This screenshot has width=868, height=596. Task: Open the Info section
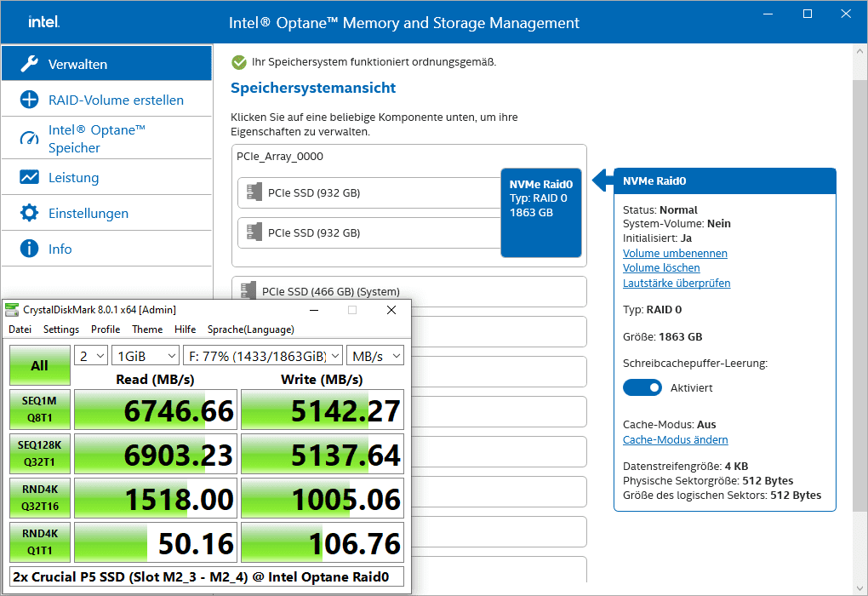tap(107, 249)
